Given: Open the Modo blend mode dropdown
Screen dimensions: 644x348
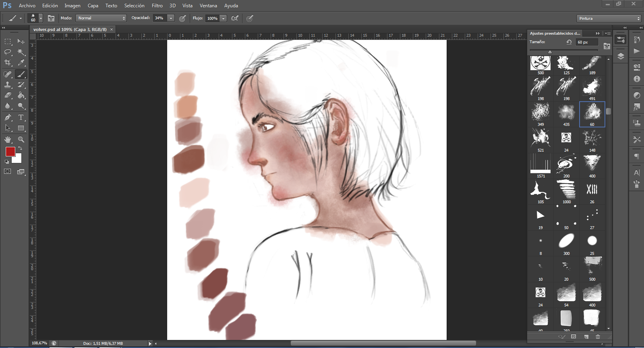Looking at the screenshot, I should click(101, 18).
